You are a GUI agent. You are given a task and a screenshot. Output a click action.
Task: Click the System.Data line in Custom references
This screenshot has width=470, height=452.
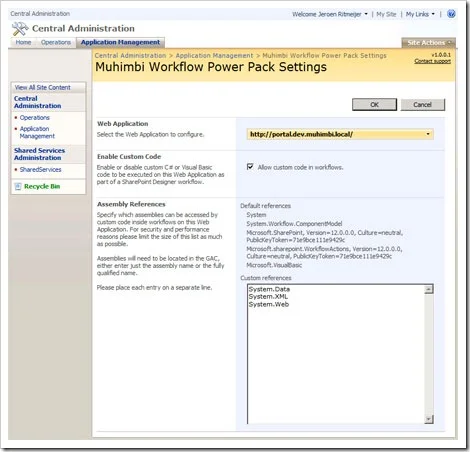point(269,289)
